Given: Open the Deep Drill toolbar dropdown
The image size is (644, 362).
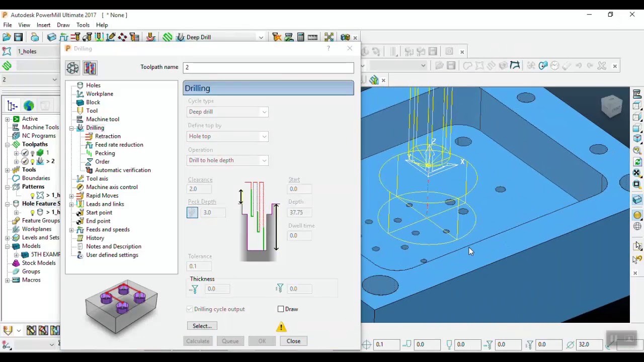Looking at the screenshot, I should click(x=261, y=37).
